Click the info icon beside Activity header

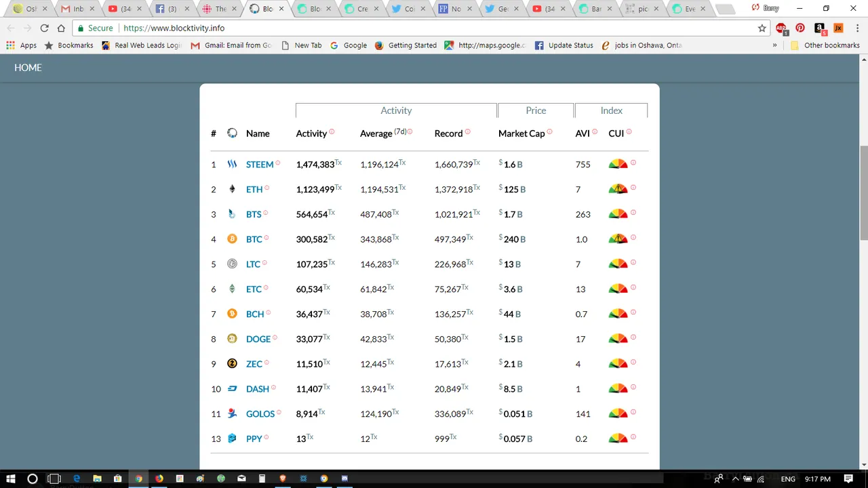tap(332, 131)
